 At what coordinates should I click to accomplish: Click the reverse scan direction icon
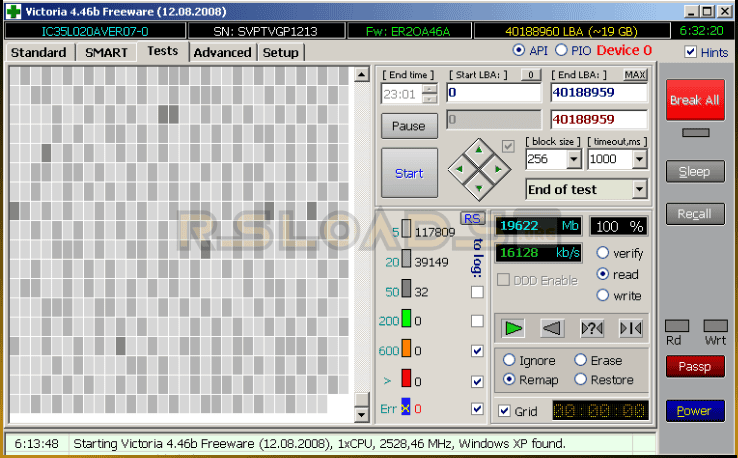[552, 328]
